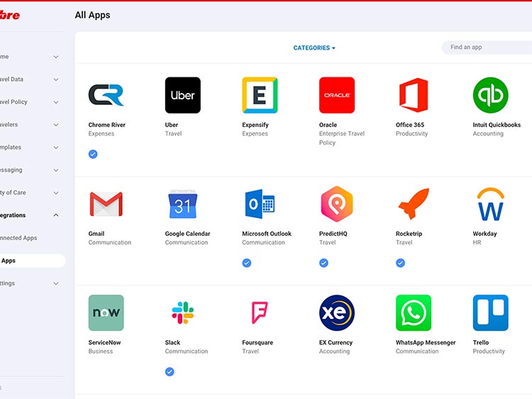Image resolution: width=532 pixels, height=399 pixels.
Task: Click the Intuit Quickbooks icon
Action: pos(490,95)
